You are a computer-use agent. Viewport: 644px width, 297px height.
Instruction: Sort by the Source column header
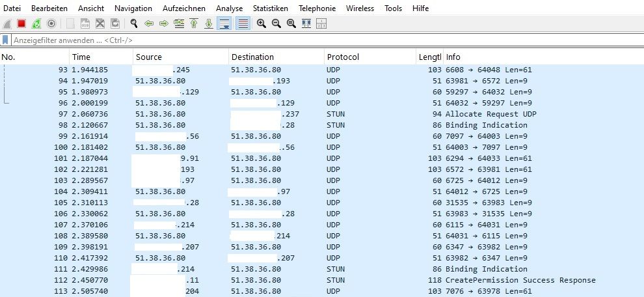click(x=181, y=57)
